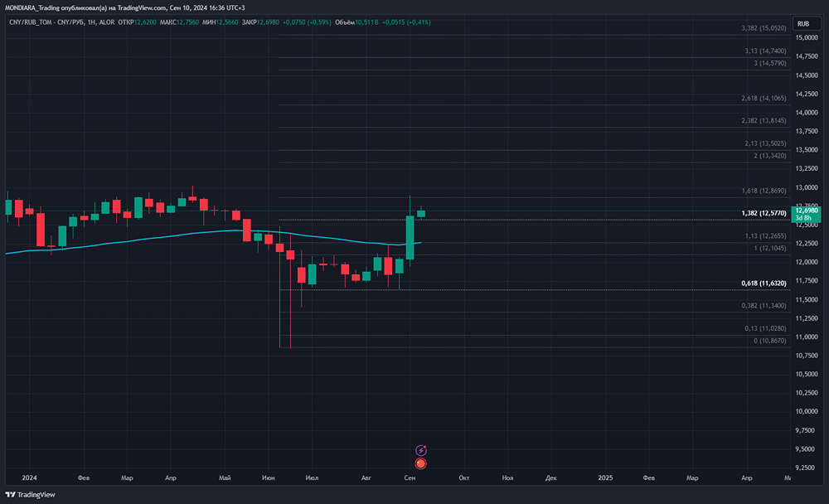Open the TradingView logo link
This screenshot has height=504, width=829.
tap(30, 495)
